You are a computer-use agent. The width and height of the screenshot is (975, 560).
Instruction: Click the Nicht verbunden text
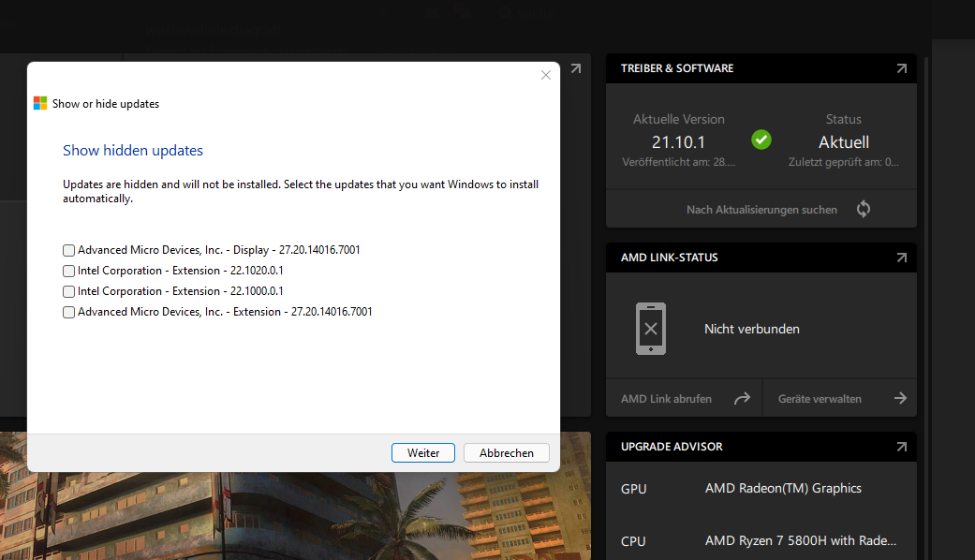point(752,329)
